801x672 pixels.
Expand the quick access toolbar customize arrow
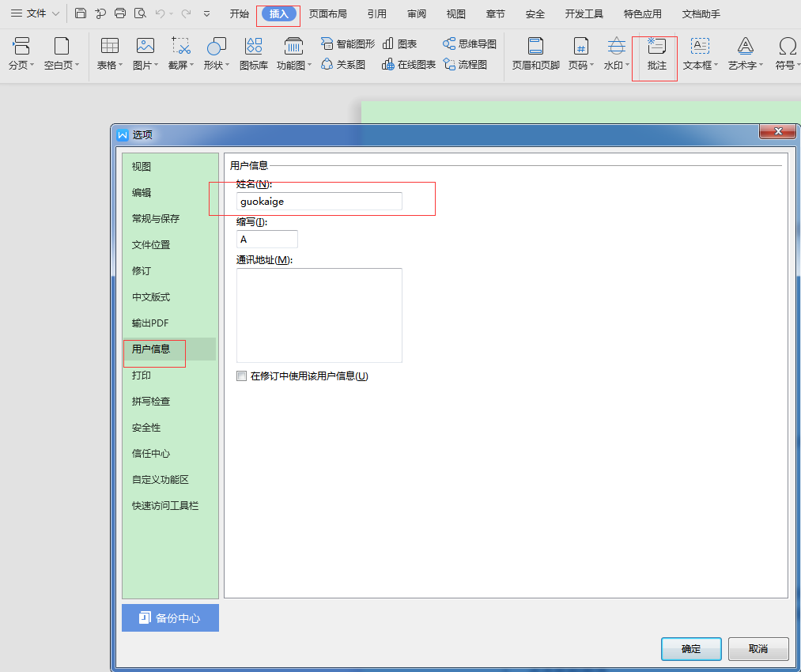pyautogui.click(x=207, y=13)
